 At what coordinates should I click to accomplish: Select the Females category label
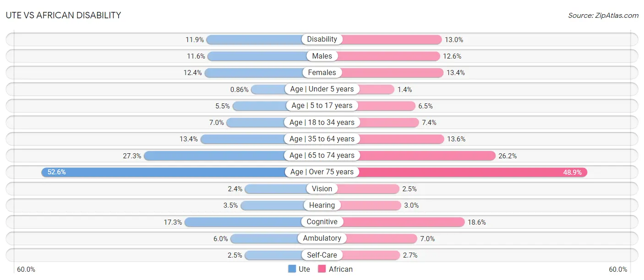(x=322, y=72)
